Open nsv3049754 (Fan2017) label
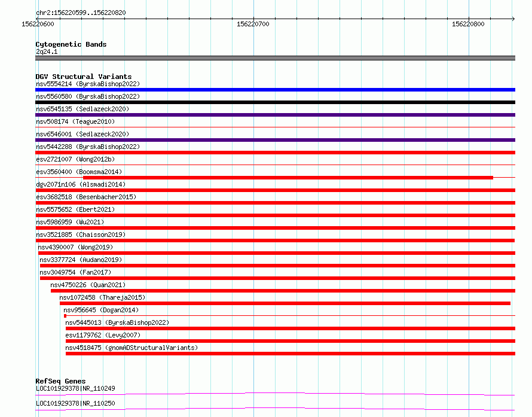532x417 pixels. pyautogui.click(x=75, y=272)
